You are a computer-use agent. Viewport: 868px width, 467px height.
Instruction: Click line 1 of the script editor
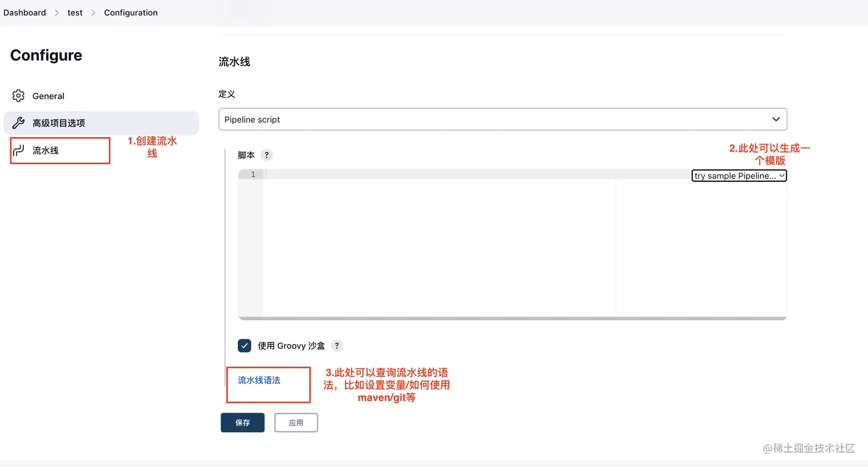tap(402, 174)
